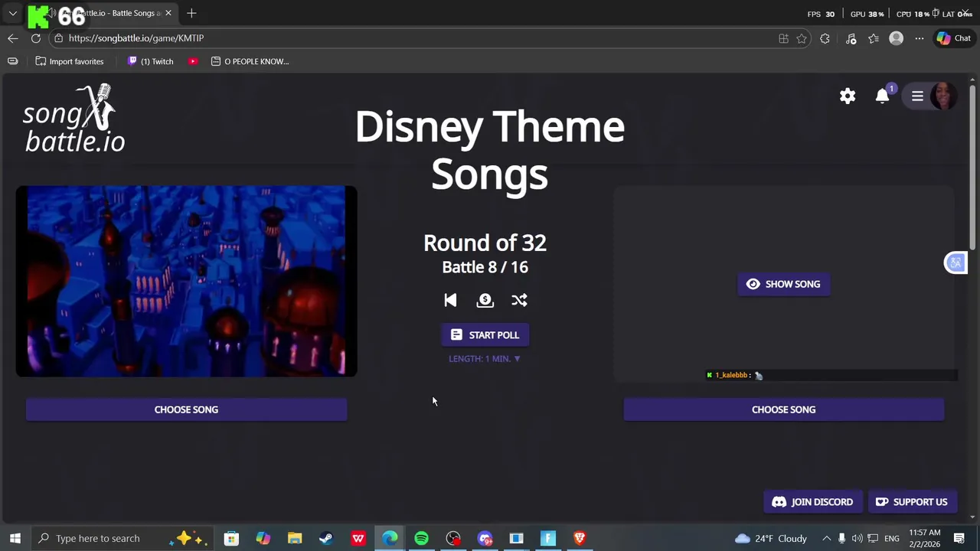Open the tab actions dropdown
The image size is (980, 551).
pyautogui.click(x=13, y=13)
